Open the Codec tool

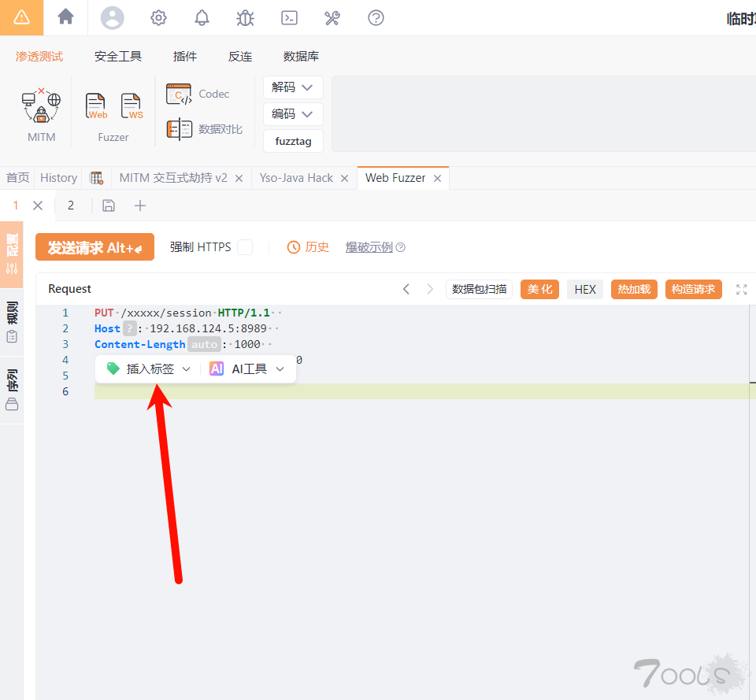pos(197,94)
